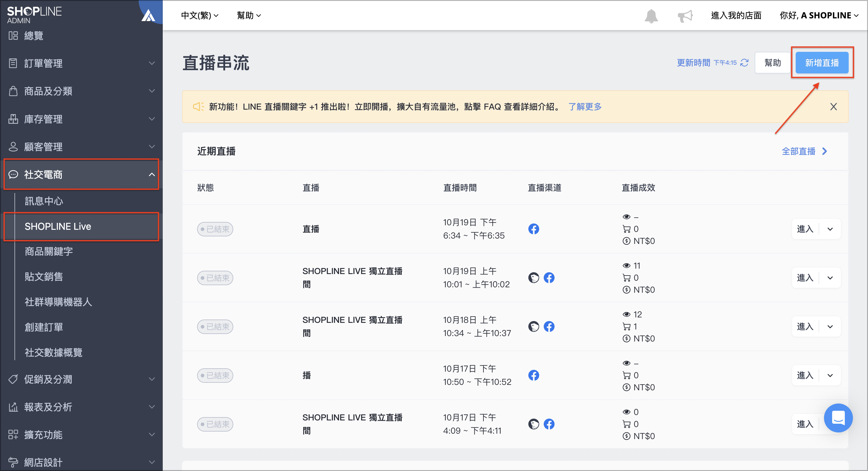Click the products shopping bag icon
Viewport: 868px width, 471px height.
(13, 91)
